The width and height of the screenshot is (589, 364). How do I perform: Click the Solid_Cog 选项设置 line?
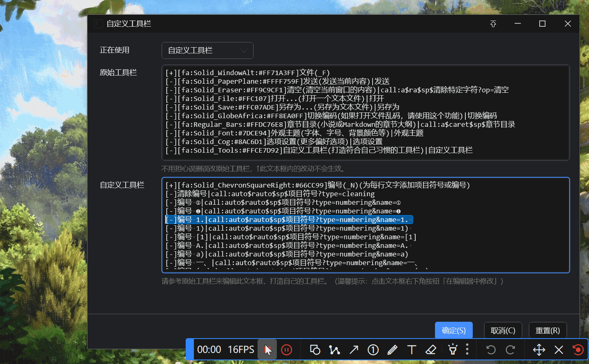274,142
